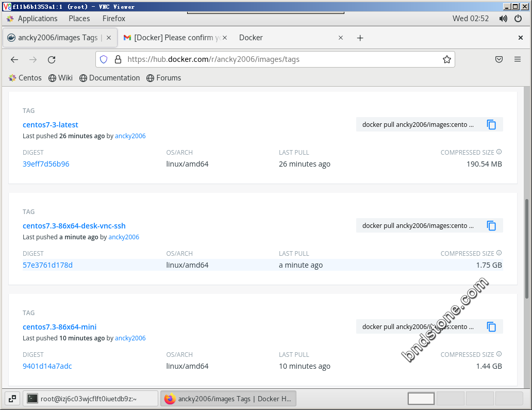The height and width of the screenshot is (410, 532).
Task: Close the Docker confirm email tab
Action: [225, 38]
